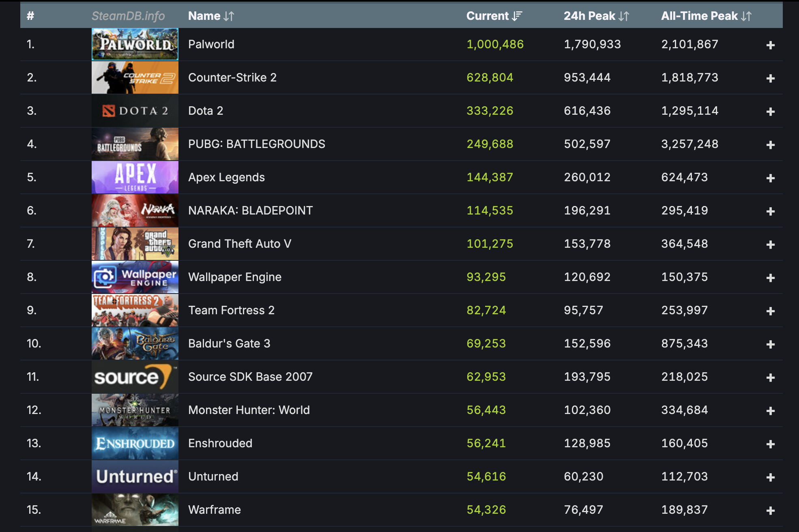Viewport: 799px width, 532px height.
Task: Open the Team Fortress 2 thumbnail image
Action: pos(135,310)
